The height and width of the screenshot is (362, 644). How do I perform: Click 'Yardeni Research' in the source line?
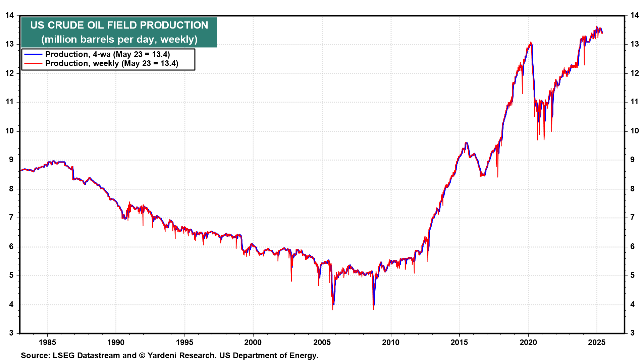181,355
